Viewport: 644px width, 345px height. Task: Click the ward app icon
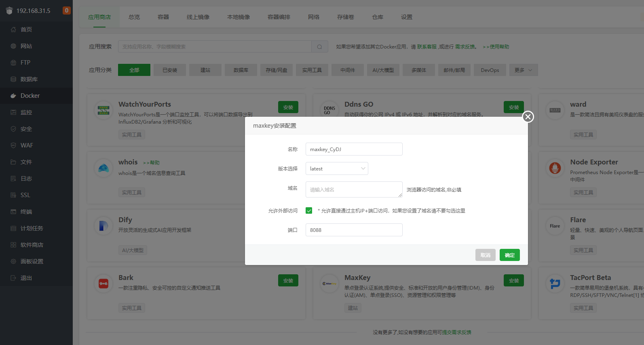(x=555, y=110)
